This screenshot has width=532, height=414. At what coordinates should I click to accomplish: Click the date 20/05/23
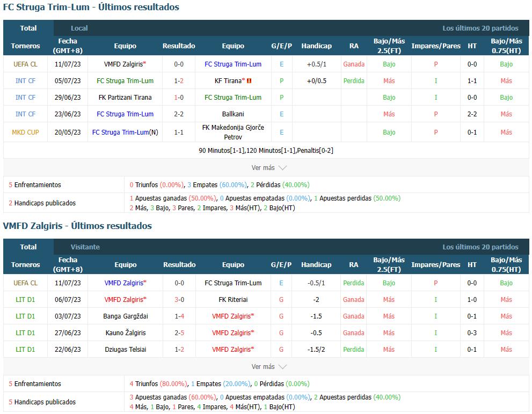(68, 132)
